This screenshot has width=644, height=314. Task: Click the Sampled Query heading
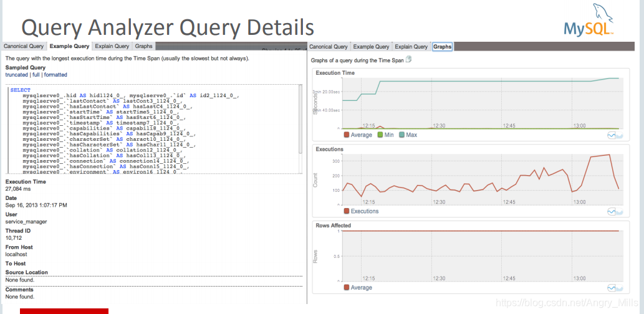coord(26,68)
